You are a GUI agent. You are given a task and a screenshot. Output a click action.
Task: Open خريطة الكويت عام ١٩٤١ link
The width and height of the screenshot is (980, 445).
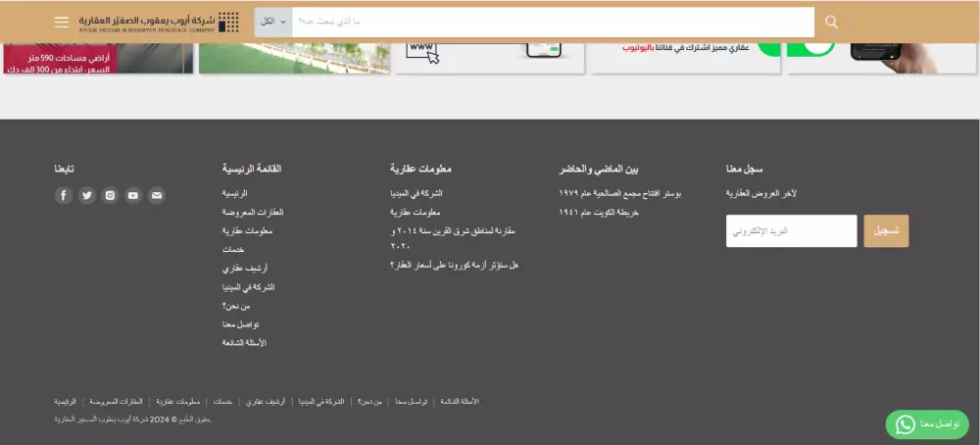(x=599, y=213)
